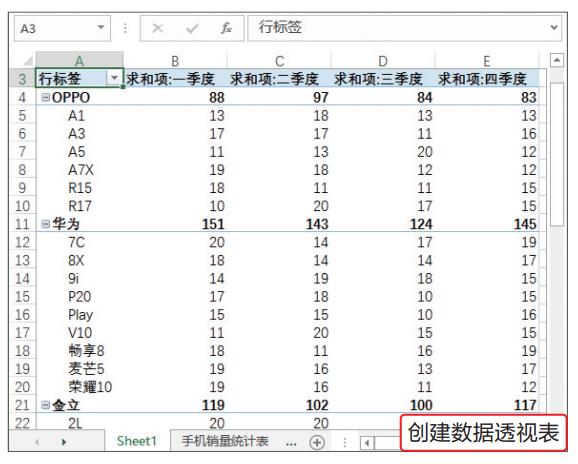
Task: Collapse the 金立 group
Action: click(x=45, y=405)
